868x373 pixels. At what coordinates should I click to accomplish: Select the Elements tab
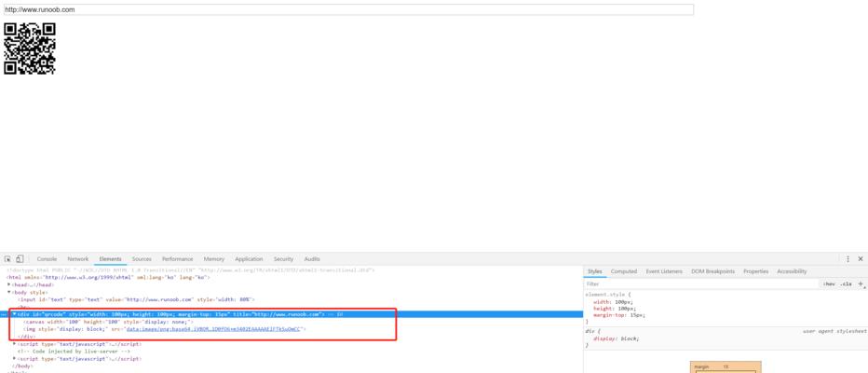click(x=110, y=259)
